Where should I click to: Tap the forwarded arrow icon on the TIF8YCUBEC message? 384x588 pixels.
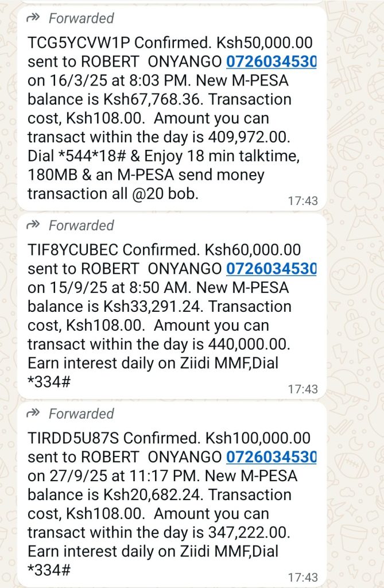(x=33, y=225)
